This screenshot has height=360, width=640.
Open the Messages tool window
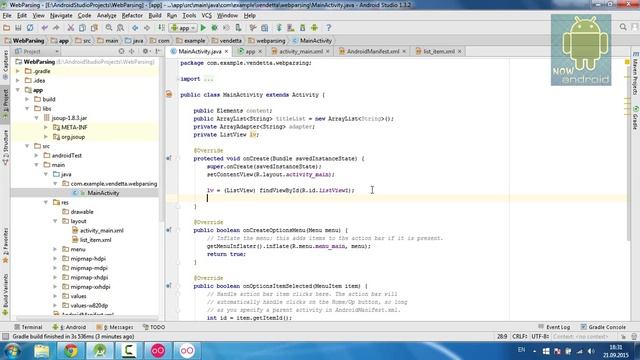(115, 327)
